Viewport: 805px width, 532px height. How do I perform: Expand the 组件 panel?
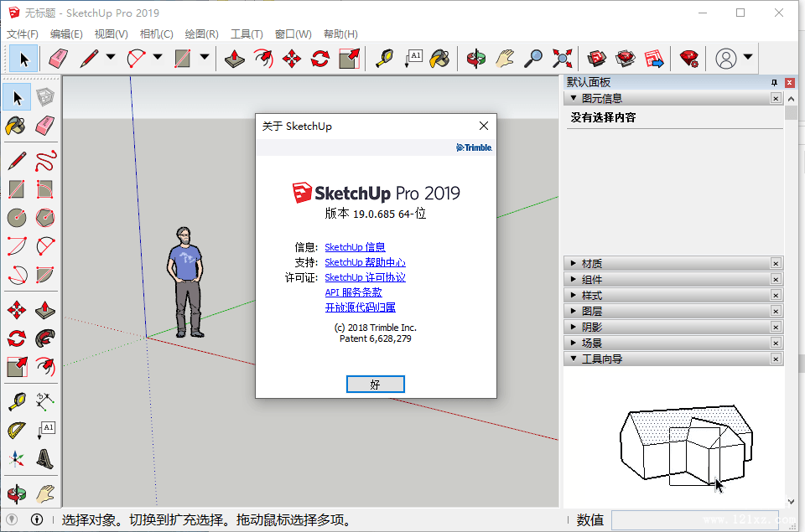[x=574, y=279]
